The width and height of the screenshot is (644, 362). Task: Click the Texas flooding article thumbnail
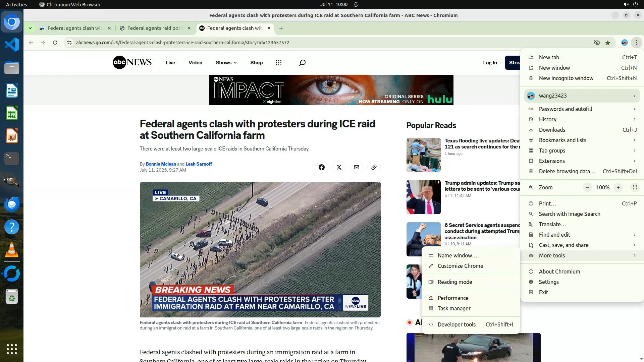click(423, 155)
